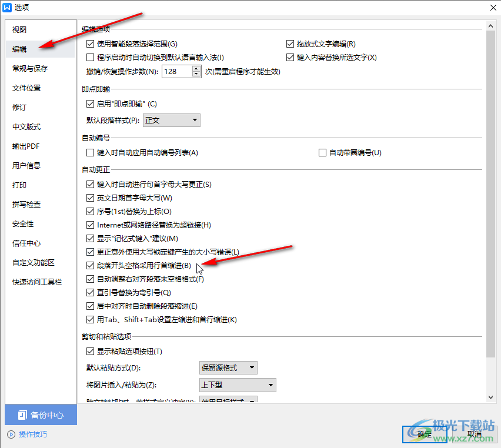This screenshot has height=448, width=501.
Task: Toggle 段落开头空格采用行首缩进 checkbox
Action: pyautogui.click(x=90, y=266)
